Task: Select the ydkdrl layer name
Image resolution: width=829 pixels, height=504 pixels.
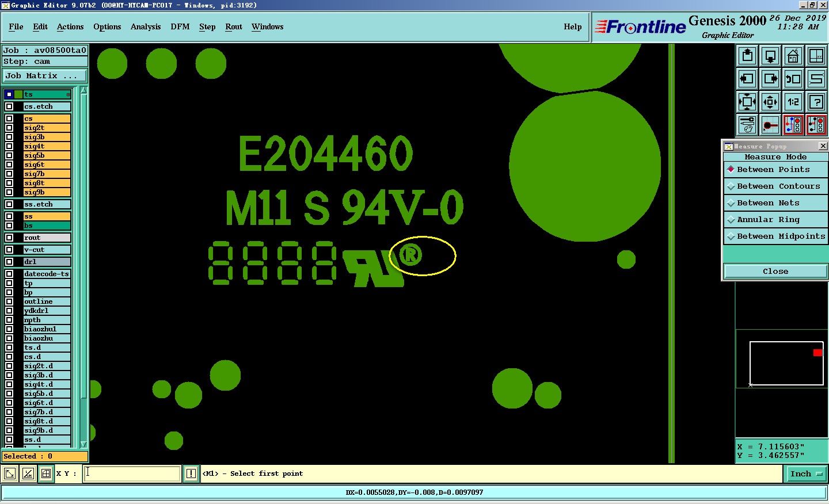Action: [47, 311]
